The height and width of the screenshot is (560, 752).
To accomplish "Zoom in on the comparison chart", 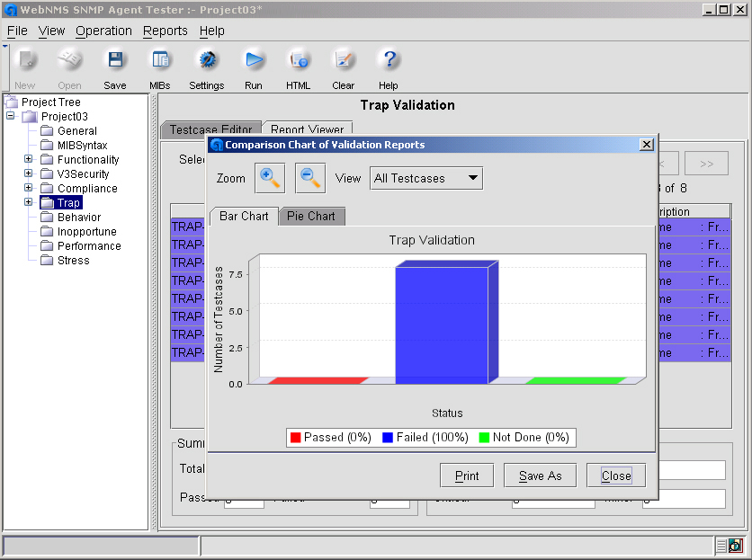I will point(270,178).
